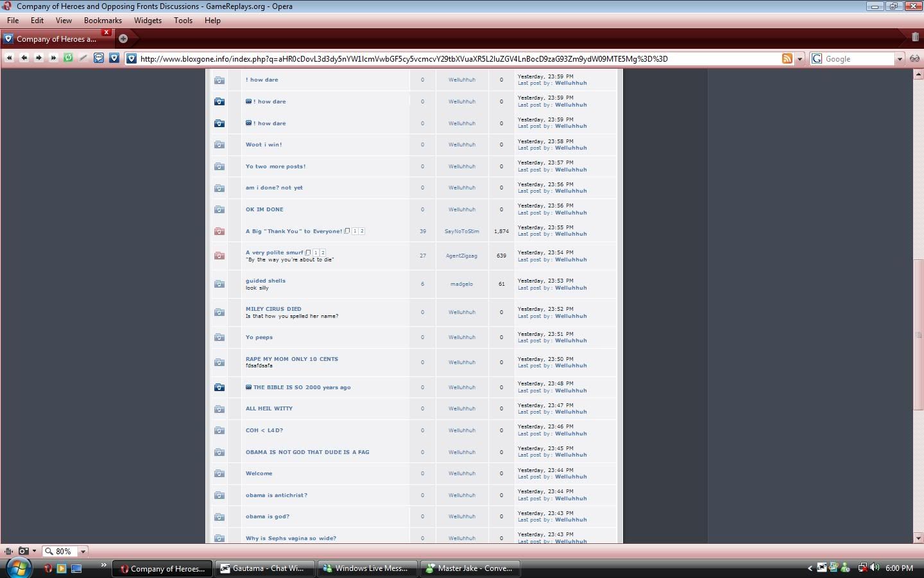Image resolution: width=924 pixels, height=578 pixels.
Task: Click the 6:00 PM system clock
Action: click(x=899, y=568)
